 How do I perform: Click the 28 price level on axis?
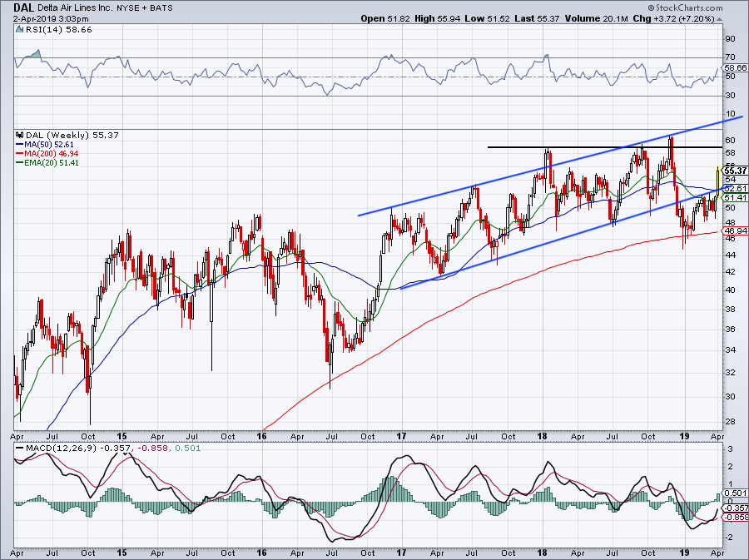click(x=731, y=422)
